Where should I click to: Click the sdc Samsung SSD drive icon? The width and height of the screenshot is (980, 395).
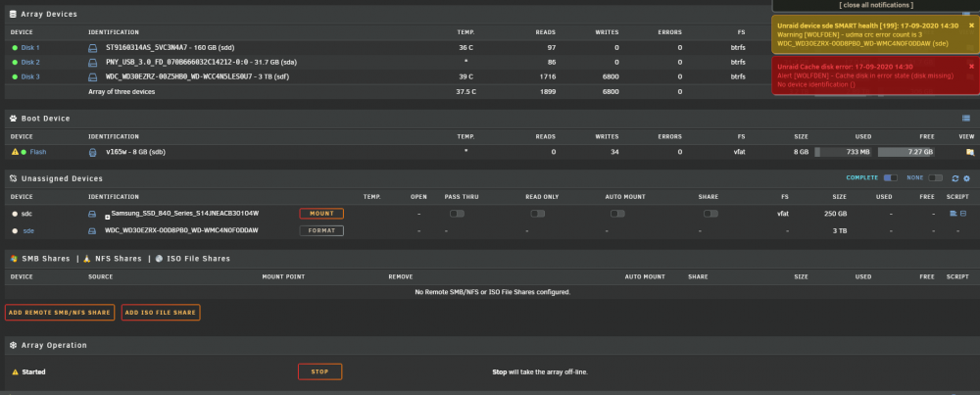pyautogui.click(x=92, y=214)
